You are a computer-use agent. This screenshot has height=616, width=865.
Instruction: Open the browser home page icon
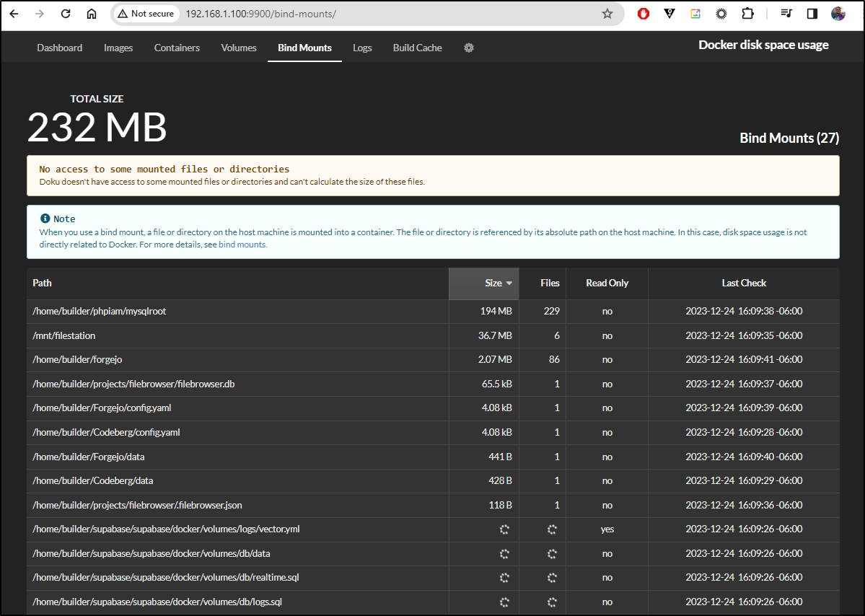coord(92,14)
